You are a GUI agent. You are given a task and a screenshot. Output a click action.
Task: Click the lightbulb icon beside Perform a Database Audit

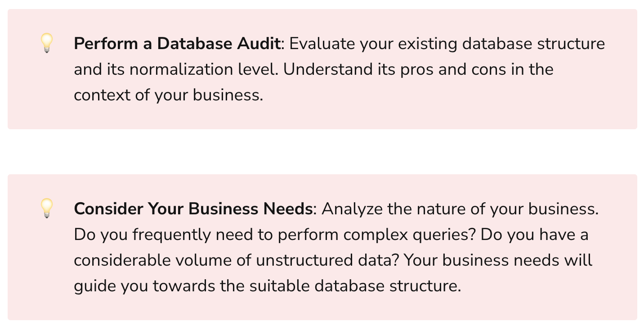[x=47, y=44]
